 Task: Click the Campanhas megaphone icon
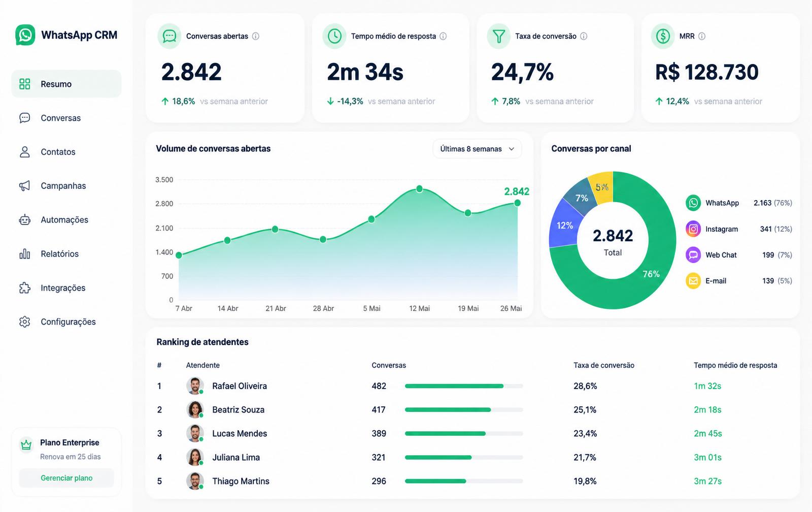(24, 186)
